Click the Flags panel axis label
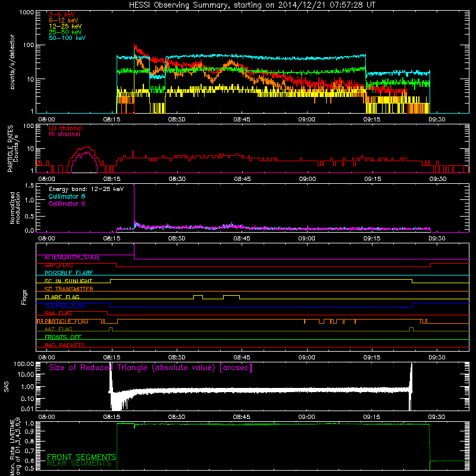476x476 pixels. coord(24,297)
